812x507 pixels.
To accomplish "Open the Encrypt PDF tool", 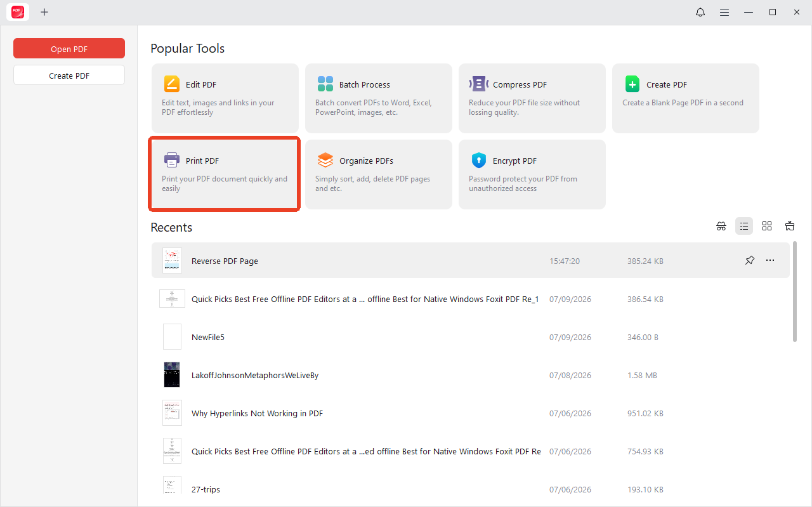I will pyautogui.click(x=532, y=174).
